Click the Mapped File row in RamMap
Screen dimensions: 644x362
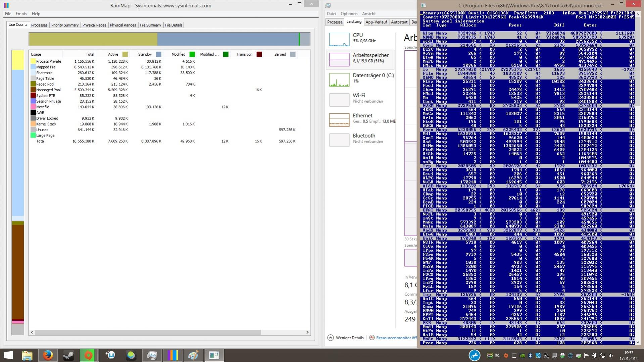click(163, 67)
